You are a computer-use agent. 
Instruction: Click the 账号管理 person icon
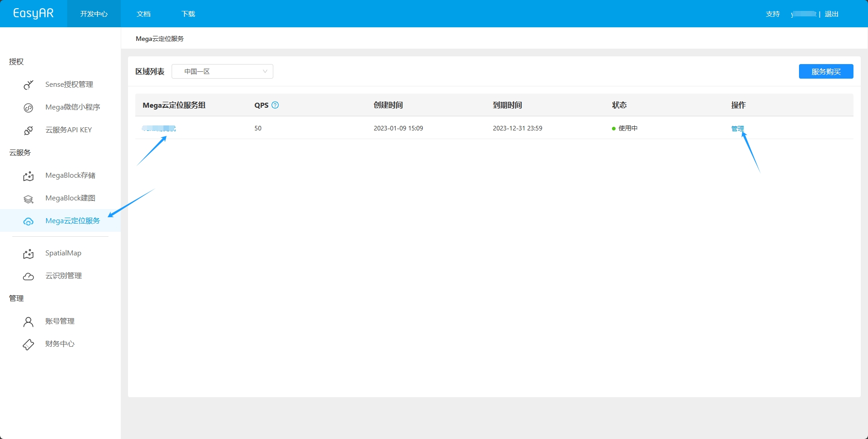28,322
